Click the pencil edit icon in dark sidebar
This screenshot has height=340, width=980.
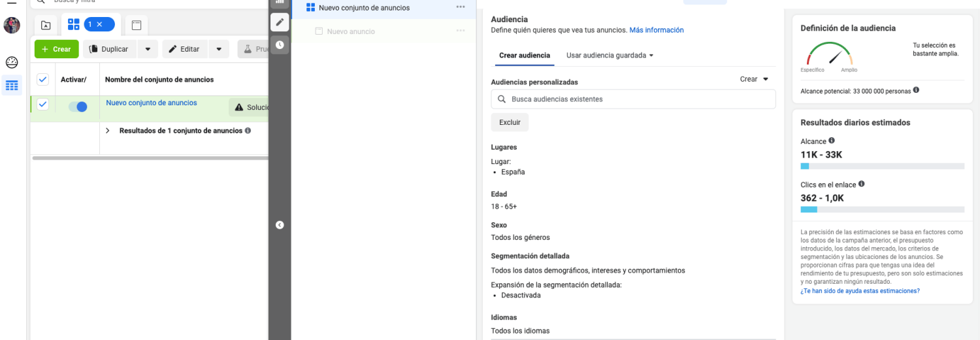click(280, 22)
